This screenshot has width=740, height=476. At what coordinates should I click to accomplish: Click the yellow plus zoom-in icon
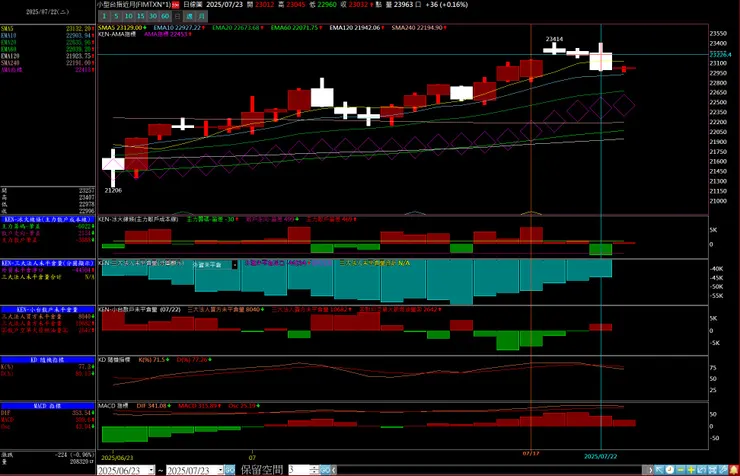(691, 470)
